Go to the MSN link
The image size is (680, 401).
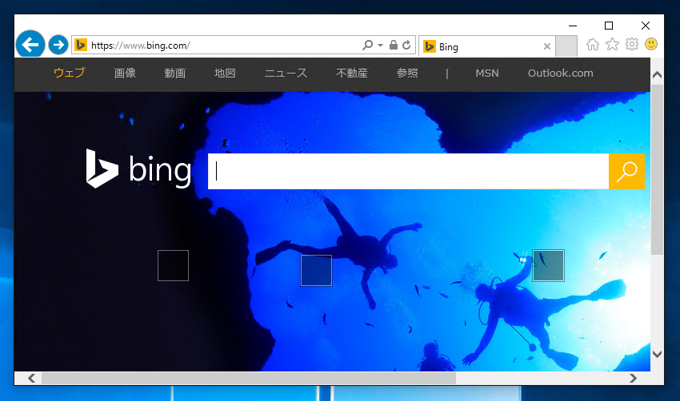coord(487,73)
